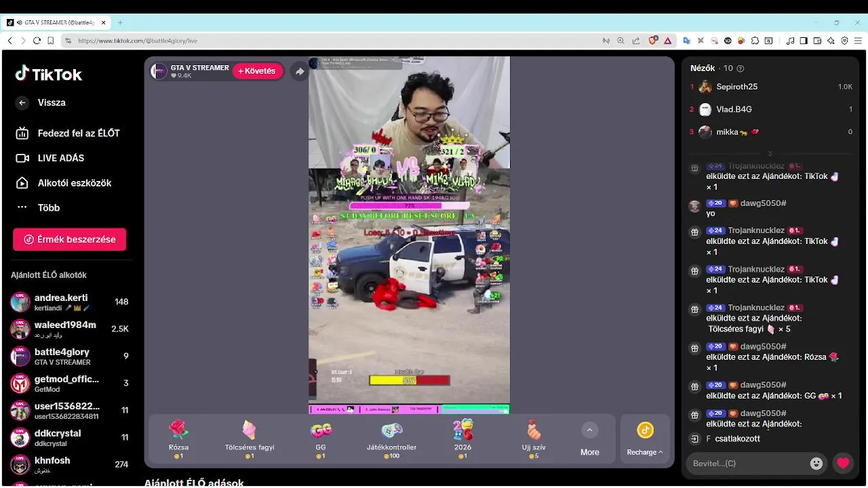868x488 pixels.
Task: Click the TikTok logo
Action: coord(49,74)
